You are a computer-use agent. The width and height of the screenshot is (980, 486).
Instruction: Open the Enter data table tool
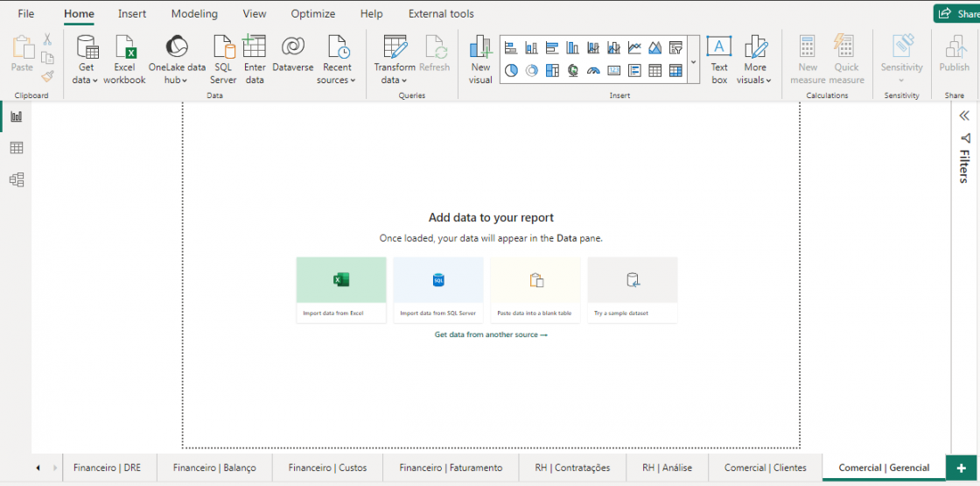(x=255, y=60)
